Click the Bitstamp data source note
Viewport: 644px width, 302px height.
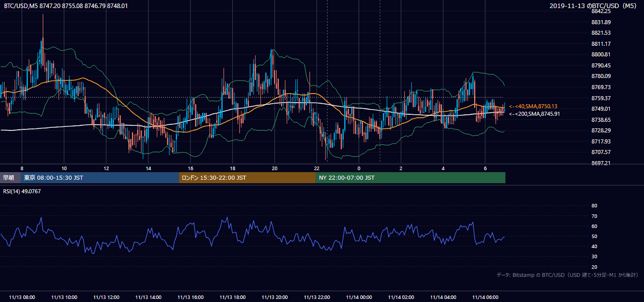[x=567, y=275]
